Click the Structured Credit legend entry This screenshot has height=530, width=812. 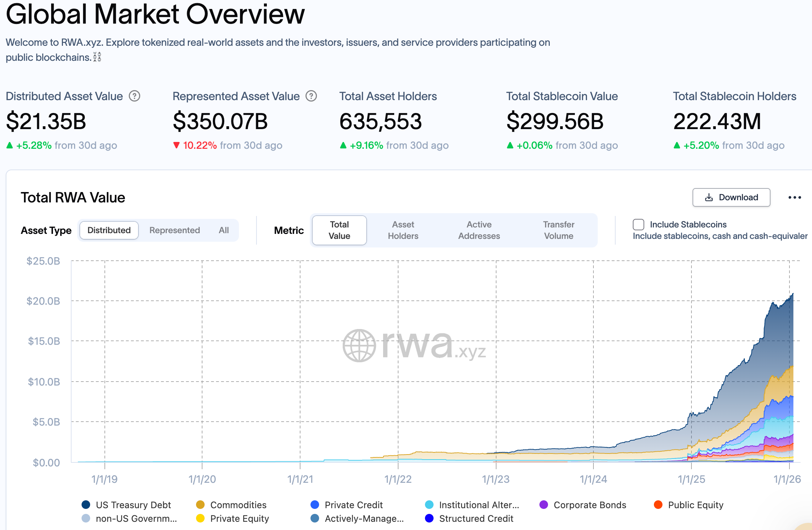pos(476,519)
